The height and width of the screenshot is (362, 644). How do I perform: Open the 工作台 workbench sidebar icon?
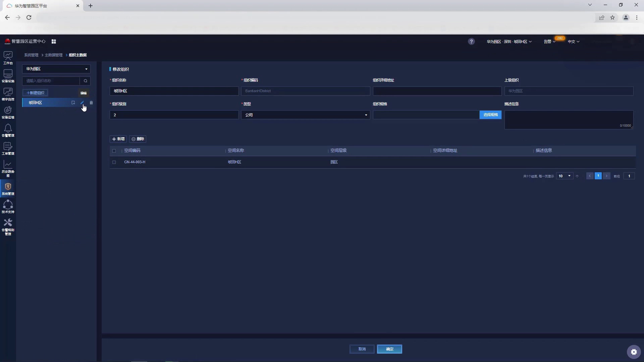pos(8,58)
